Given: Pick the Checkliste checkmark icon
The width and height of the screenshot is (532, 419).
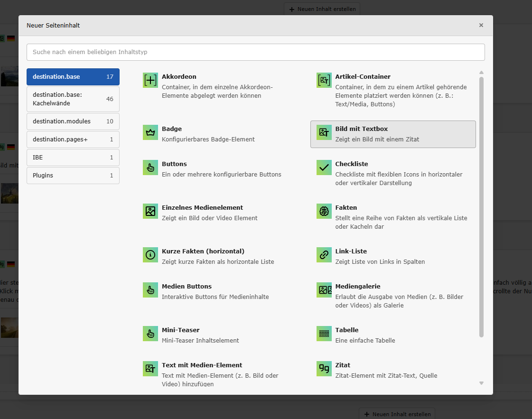Looking at the screenshot, I should click(x=324, y=168).
